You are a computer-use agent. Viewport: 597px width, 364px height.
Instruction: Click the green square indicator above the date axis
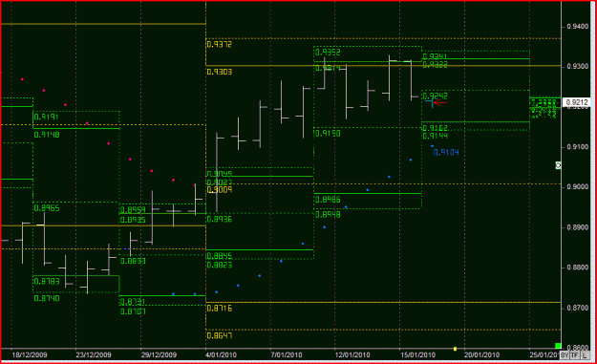point(558,345)
